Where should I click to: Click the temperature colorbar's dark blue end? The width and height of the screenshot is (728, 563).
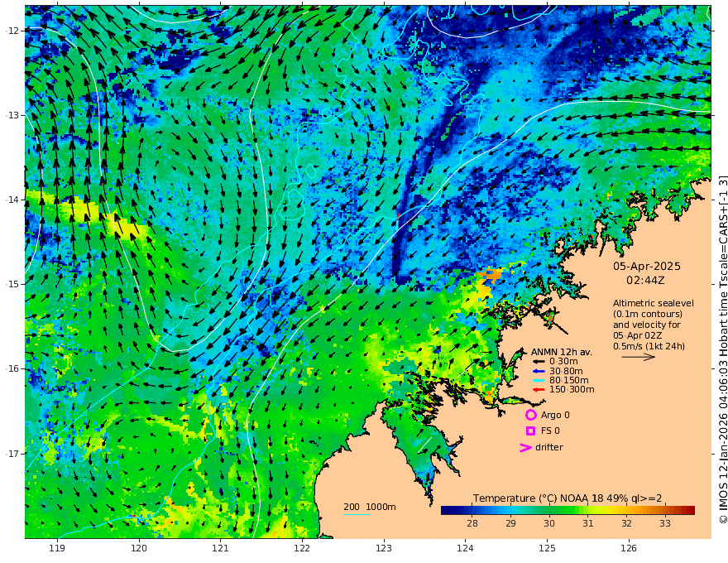coord(447,510)
